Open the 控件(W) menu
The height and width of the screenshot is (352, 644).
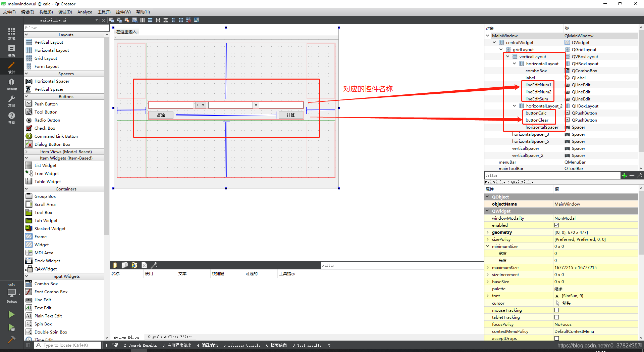point(123,12)
